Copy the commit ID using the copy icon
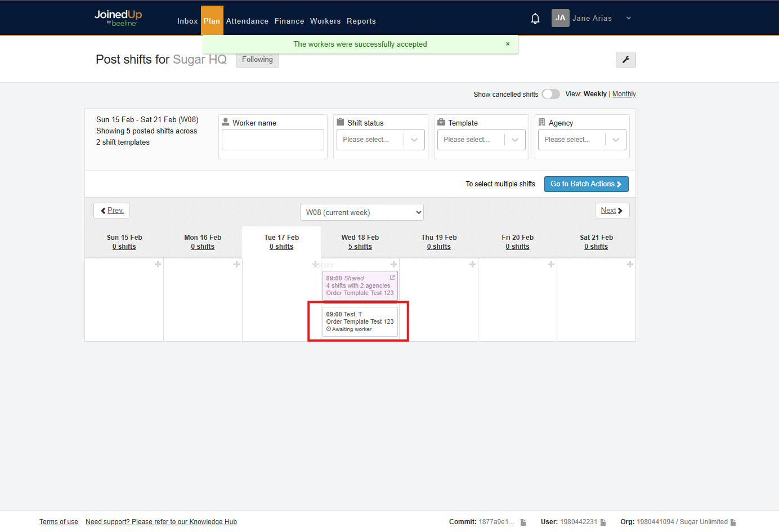Image resolution: width=779 pixels, height=532 pixels. click(x=523, y=522)
